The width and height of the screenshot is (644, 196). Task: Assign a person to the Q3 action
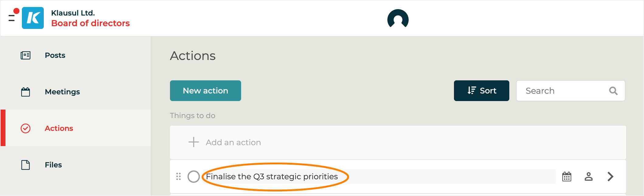(588, 177)
